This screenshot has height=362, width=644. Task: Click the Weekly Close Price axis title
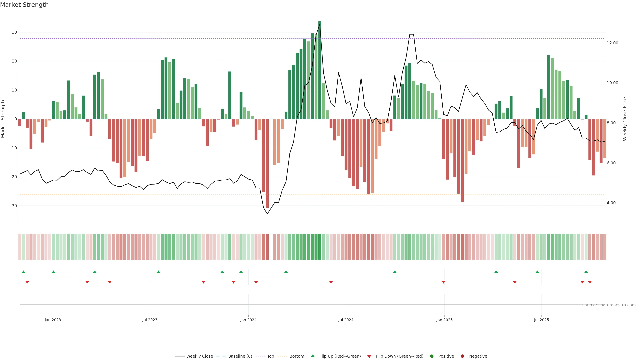tap(625, 119)
